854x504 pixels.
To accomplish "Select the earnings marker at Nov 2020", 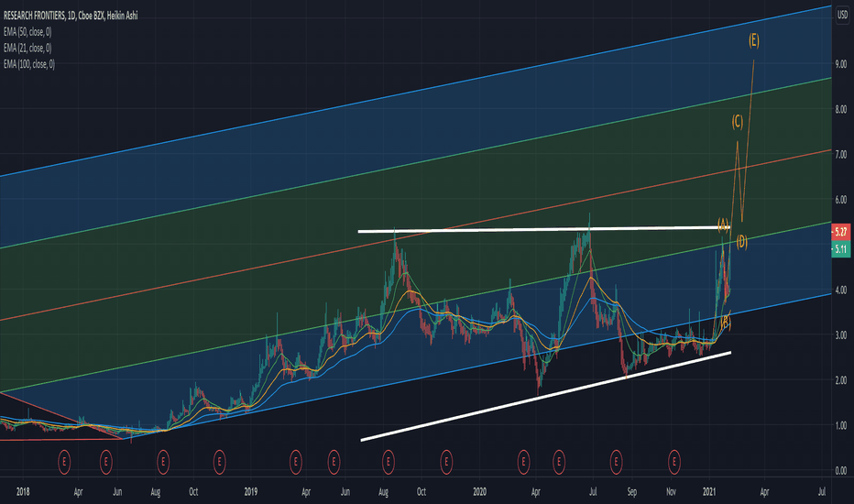I will coord(674,462).
